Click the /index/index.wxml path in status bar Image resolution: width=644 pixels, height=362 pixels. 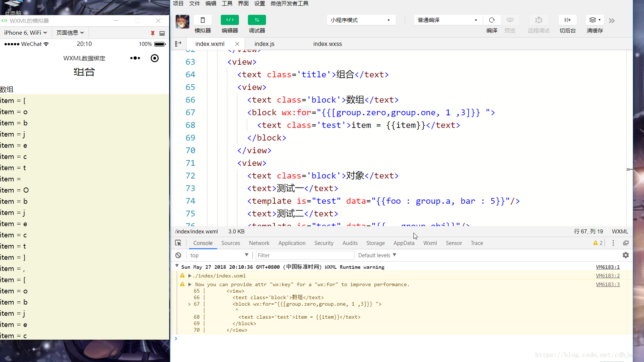197,232
